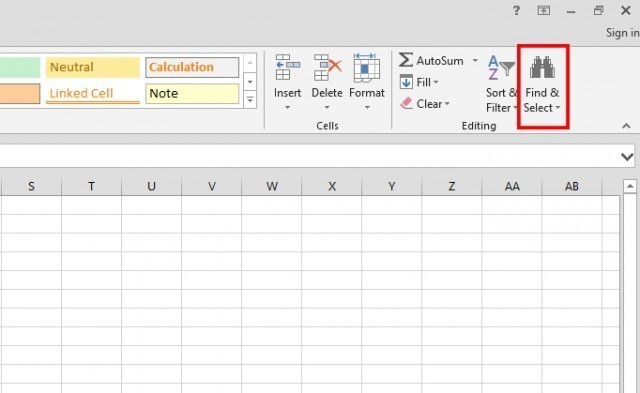Expand the AutoSum dropdown arrow
This screenshot has width=640, height=393.
(475, 60)
